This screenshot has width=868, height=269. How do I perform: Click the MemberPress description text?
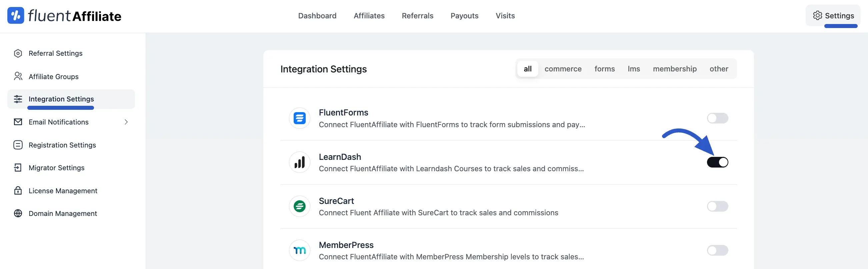pos(451,257)
